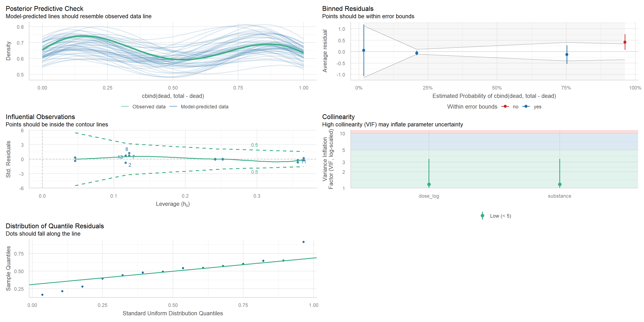
Task: Click the blue 'yes' legend marker
Action: tap(526, 106)
